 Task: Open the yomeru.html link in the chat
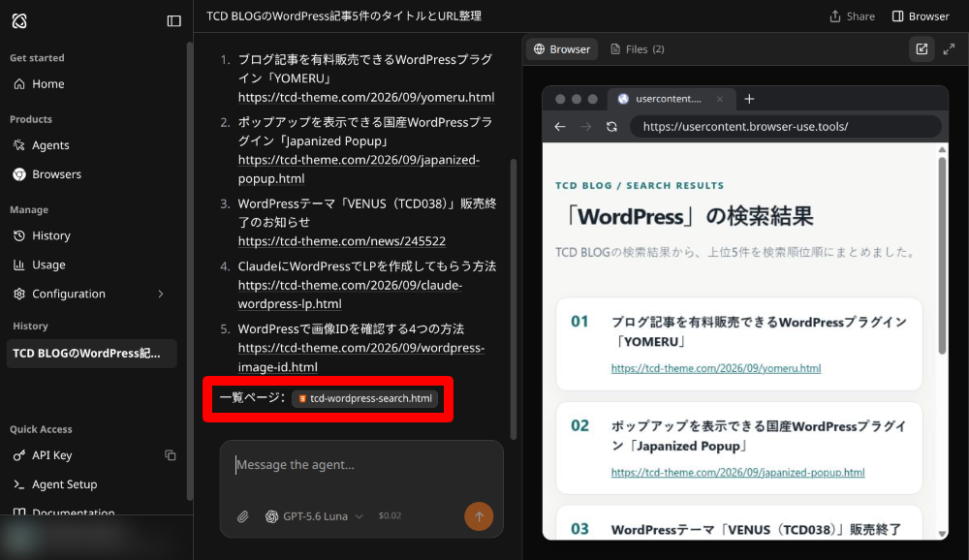click(366, 97)
